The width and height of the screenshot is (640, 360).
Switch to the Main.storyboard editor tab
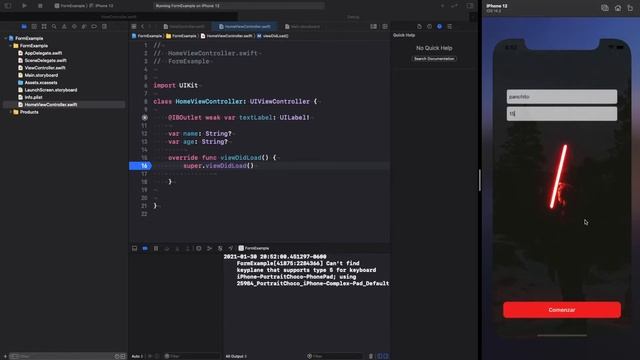[x=302, y=27]
